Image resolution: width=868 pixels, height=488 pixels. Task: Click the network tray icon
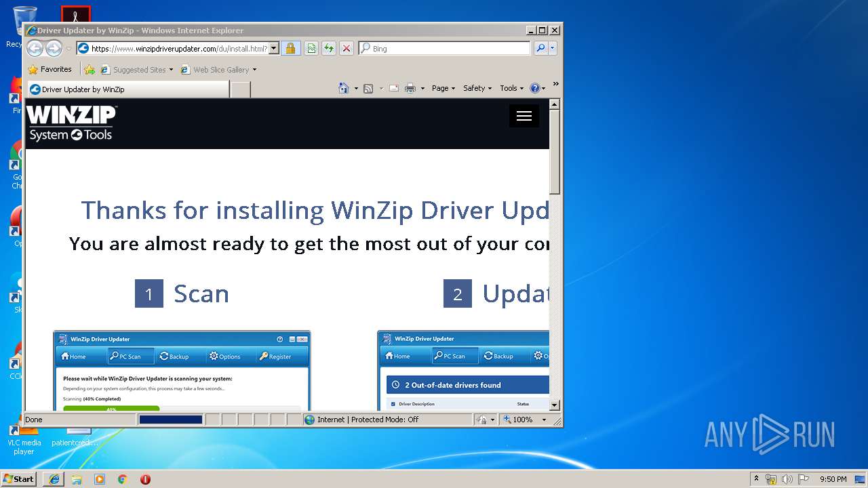(x=771, y=479)
